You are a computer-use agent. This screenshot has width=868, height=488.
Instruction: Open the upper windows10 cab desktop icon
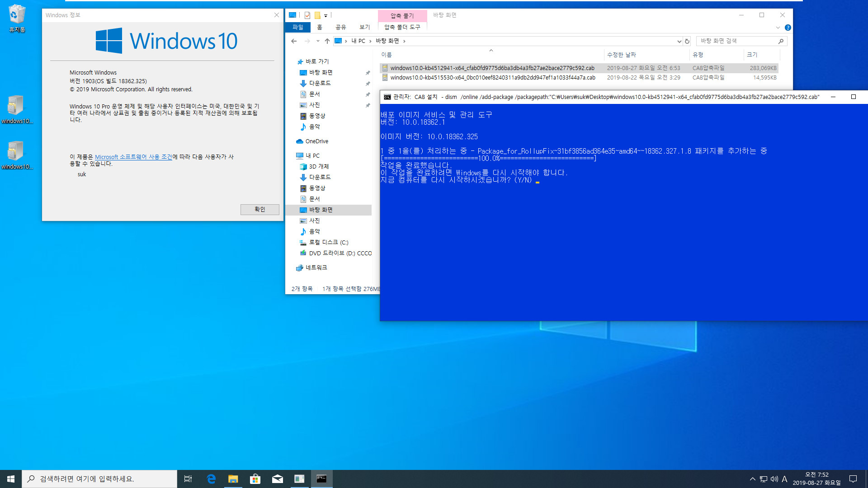click(16, 109)
